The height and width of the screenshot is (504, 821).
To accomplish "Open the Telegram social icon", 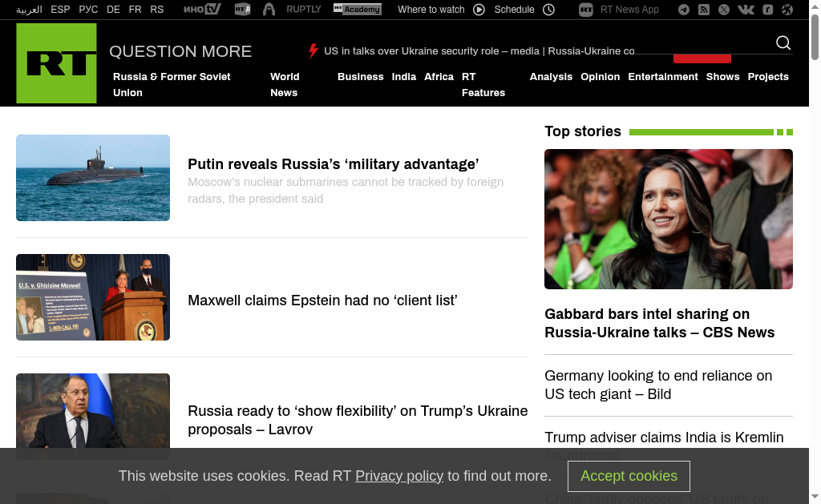I will [x=684, y=10].
